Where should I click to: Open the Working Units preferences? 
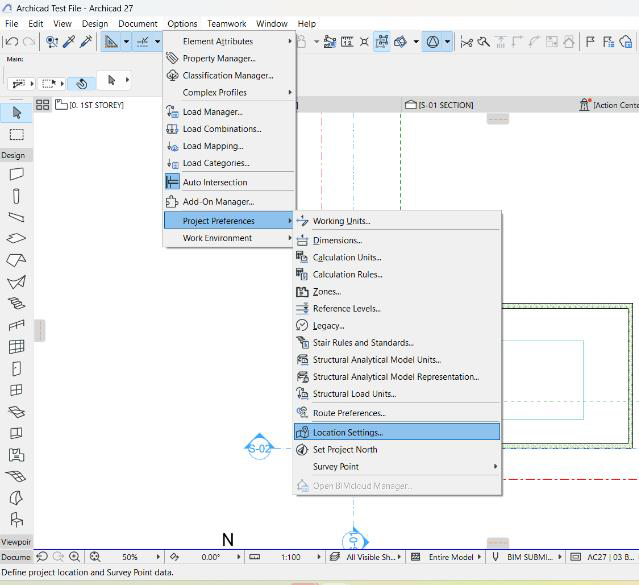[341, 221]
